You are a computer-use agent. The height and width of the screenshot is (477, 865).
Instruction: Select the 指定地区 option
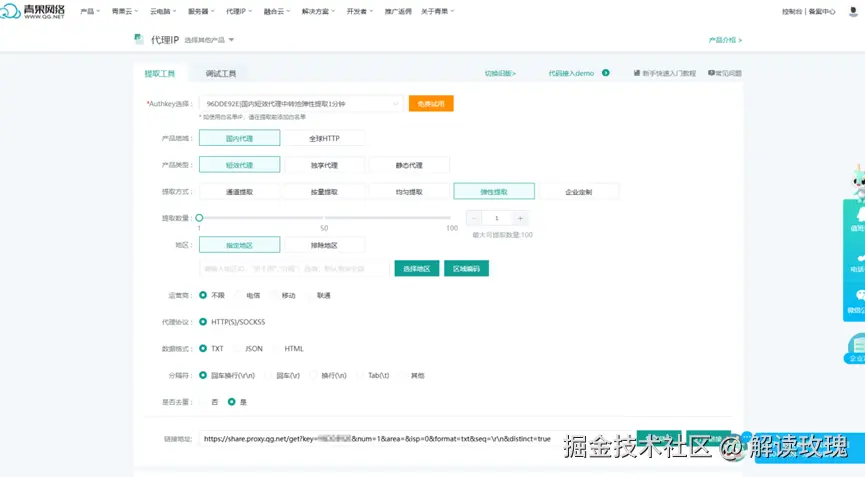click(x=239, y=245)
